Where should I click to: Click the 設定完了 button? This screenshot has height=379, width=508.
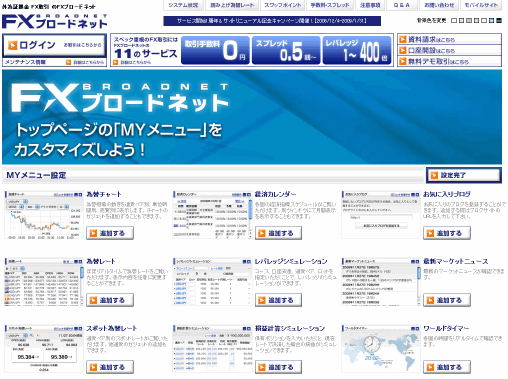point(464,175)
